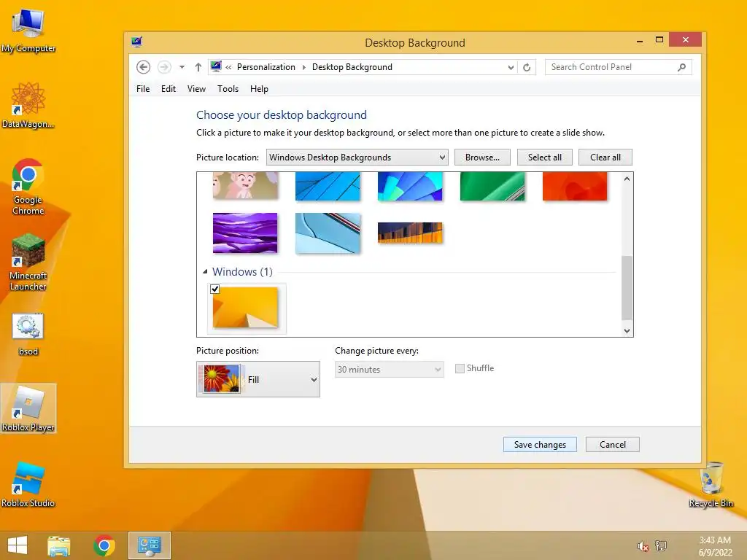
Task: Open recent locations dropdown arrow
Action: 182,67
